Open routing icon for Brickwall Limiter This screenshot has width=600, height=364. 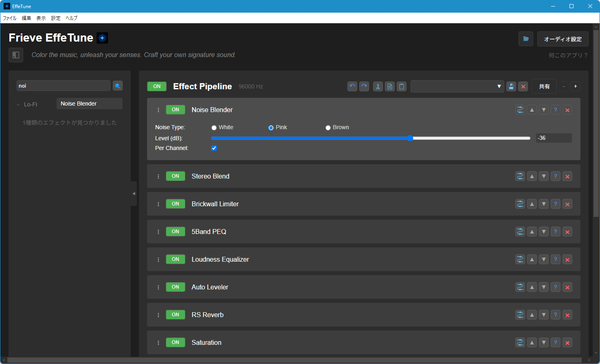tap(520, 204)
